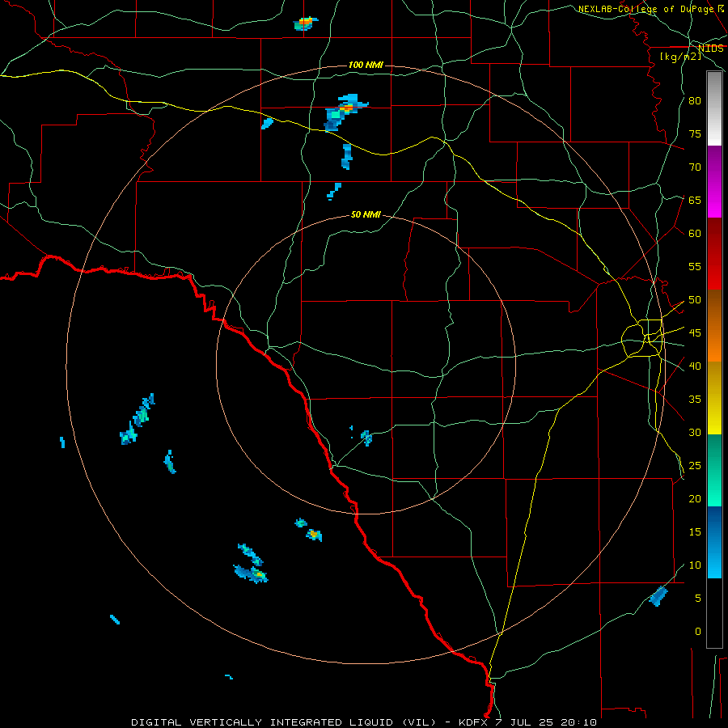728x728 pixels.
Task: Pick the red segment of the color bar
Action: pos(714,254)
